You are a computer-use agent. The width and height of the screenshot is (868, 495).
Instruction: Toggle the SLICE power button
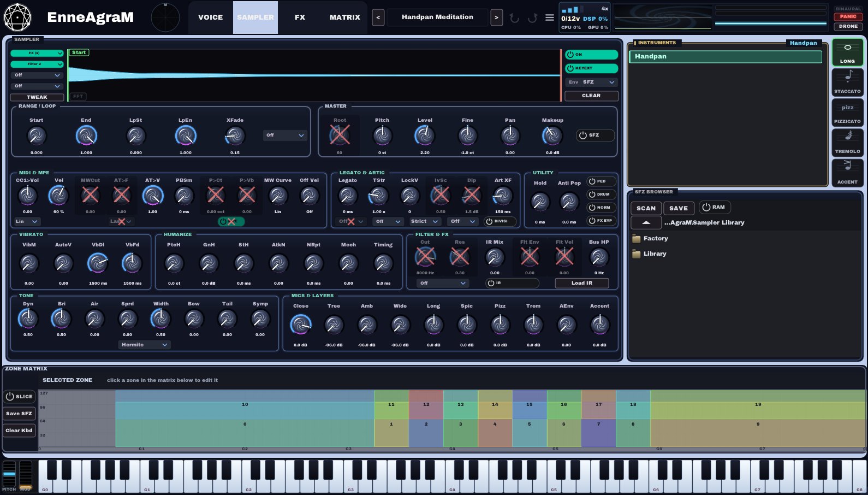point(19,396)
